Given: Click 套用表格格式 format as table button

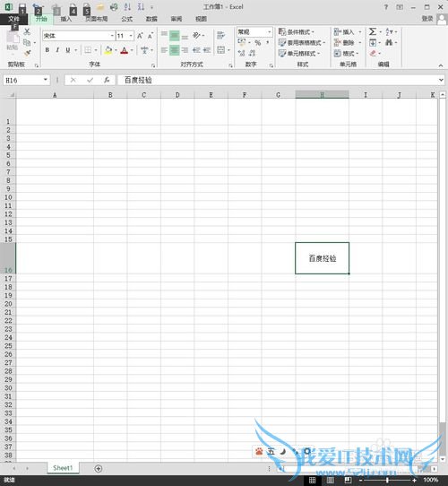Looking at the screenshot, I should click(x=302, y=42).
